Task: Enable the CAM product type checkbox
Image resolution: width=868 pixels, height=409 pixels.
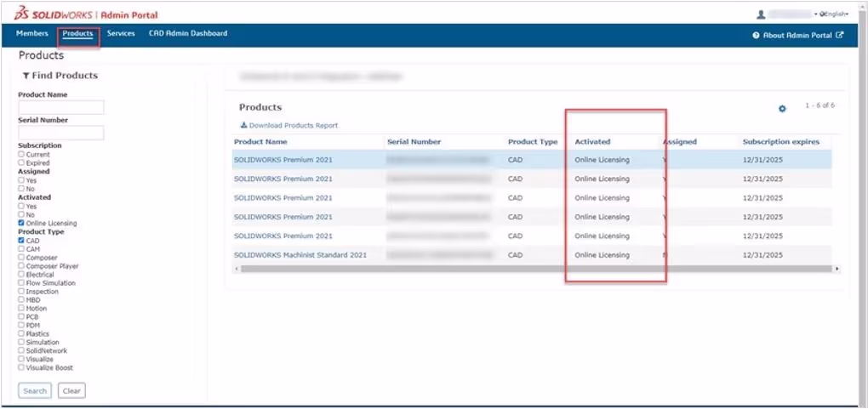Action: pos(21,249)
